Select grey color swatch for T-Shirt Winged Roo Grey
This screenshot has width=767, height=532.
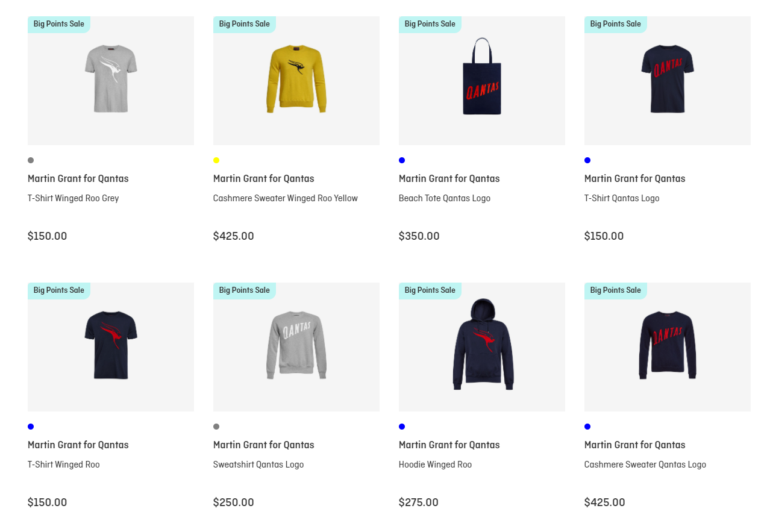(x=31, y=160)
